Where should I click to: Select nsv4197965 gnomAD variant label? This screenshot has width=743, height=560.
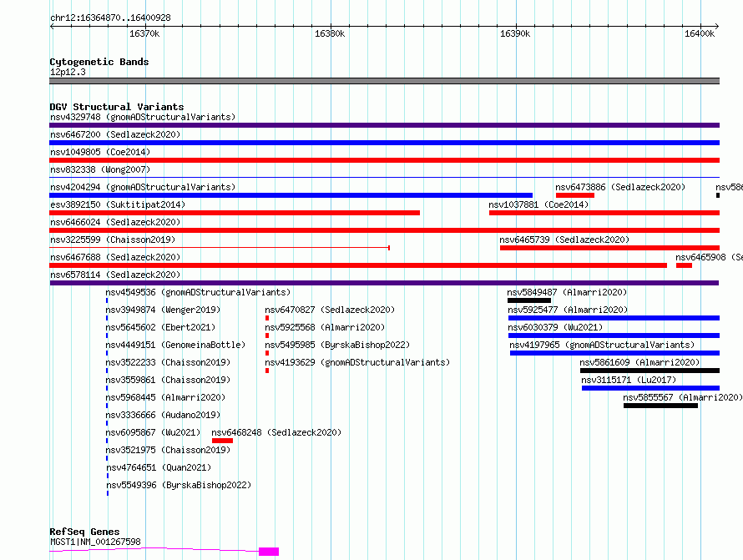[602, 345]
